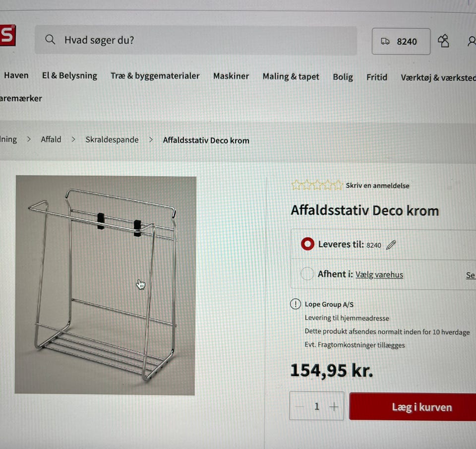Viewport: 476px width, 449px height.
Task: Increase quantity with the plus button
Action: tap(334, 406)
